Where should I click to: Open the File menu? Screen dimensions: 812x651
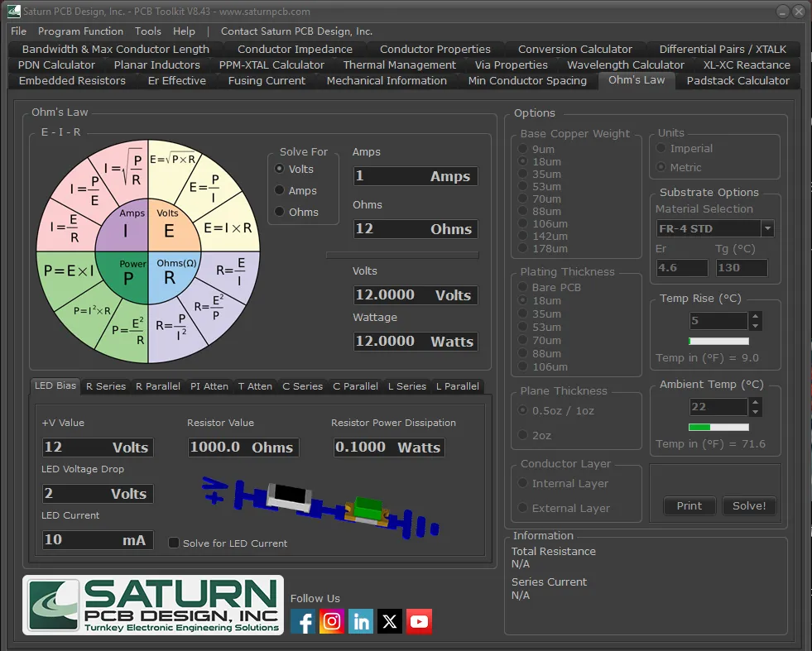tap(19, 31)
